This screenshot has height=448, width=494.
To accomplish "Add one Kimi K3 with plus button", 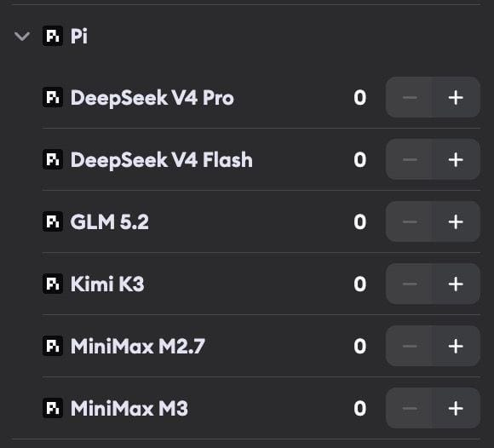I will tap(456, 284).
